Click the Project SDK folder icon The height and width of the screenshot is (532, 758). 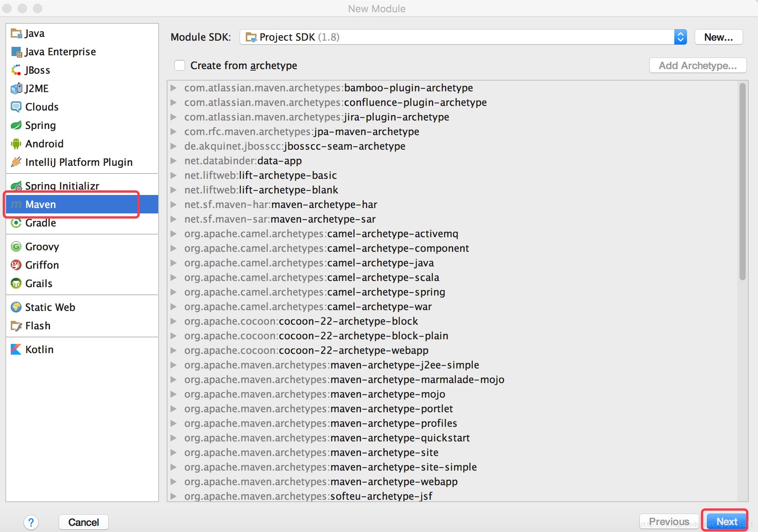(251, 37)
